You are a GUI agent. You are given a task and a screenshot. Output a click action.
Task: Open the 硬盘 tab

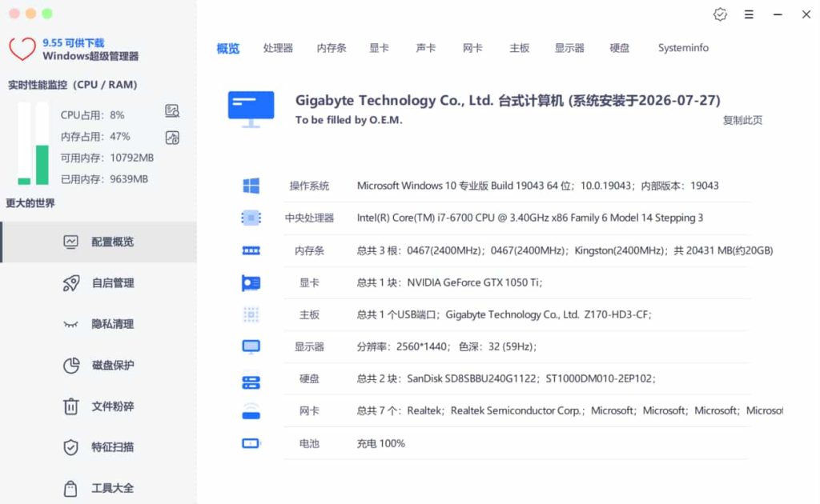(x=620, y=48)
